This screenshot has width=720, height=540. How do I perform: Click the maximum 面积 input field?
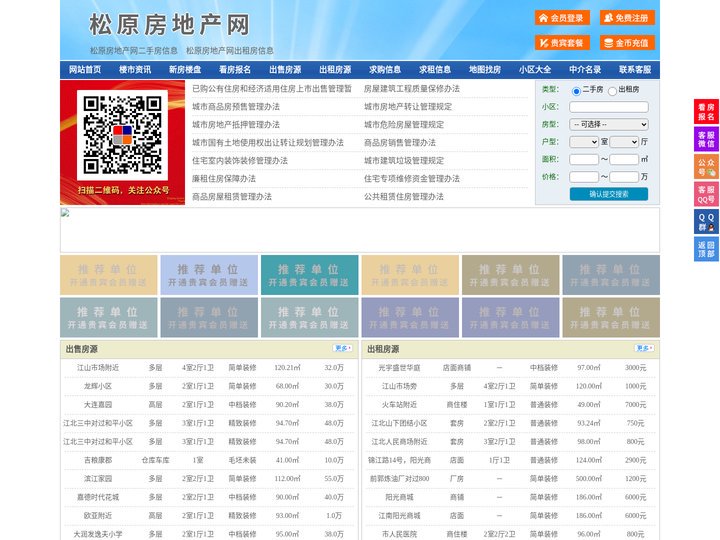click(624, 159)
